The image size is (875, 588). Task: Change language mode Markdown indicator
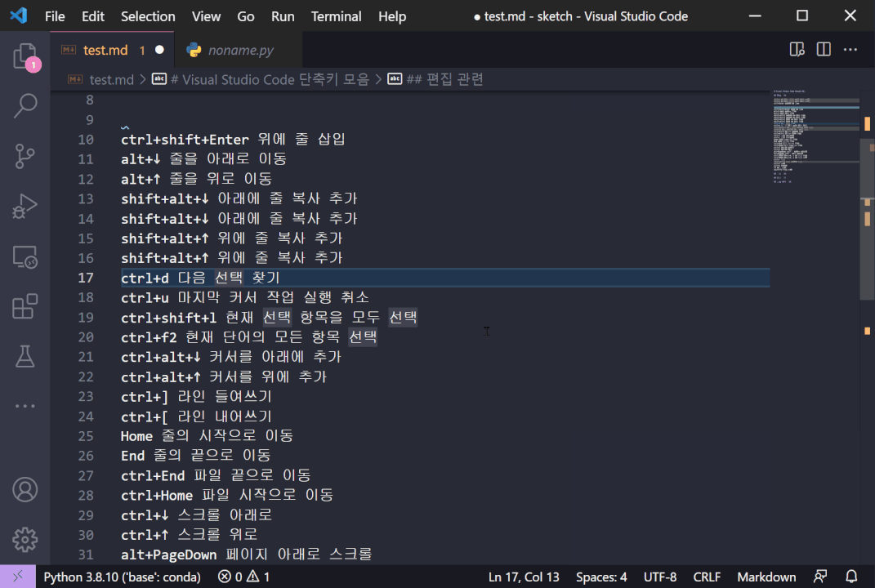766,577
